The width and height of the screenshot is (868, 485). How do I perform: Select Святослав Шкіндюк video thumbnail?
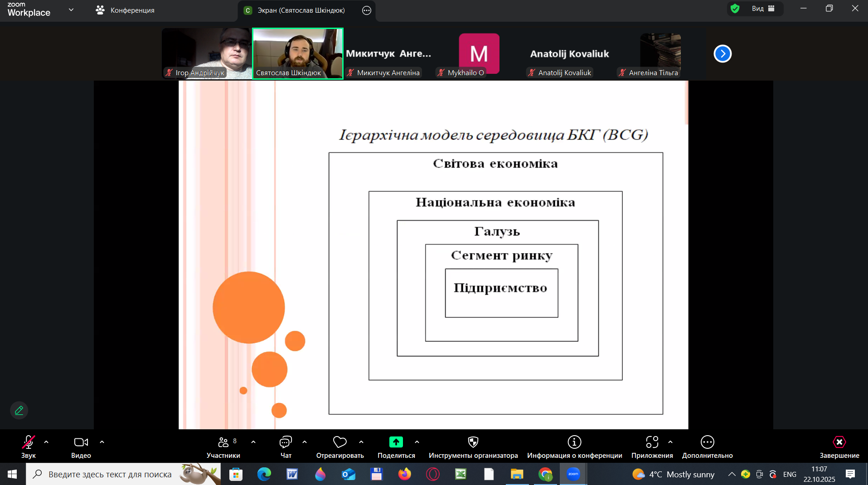[297, 53]
